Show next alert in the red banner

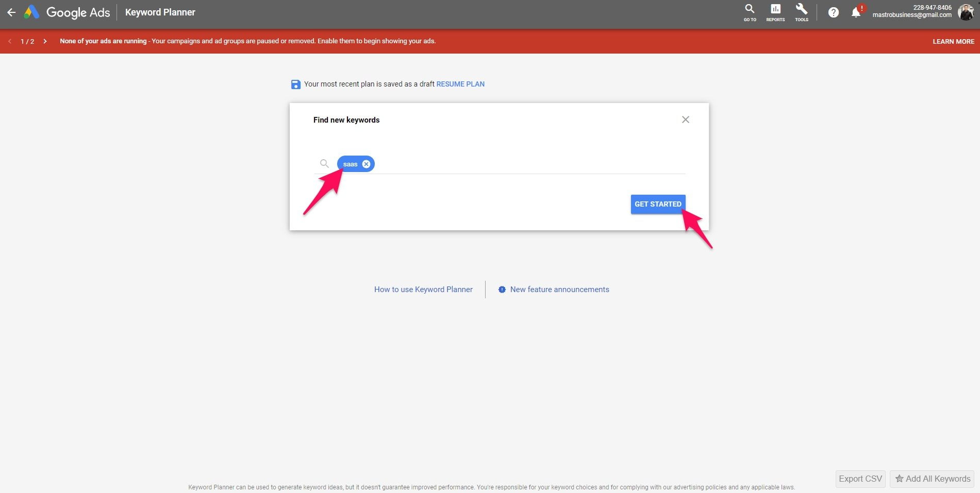tap(45, 41)
